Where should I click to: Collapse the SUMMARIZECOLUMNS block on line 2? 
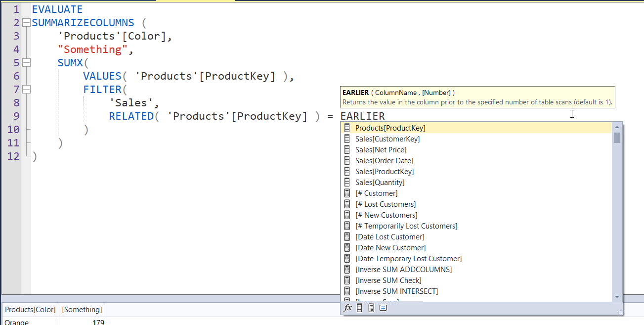(x=26, y=22)
